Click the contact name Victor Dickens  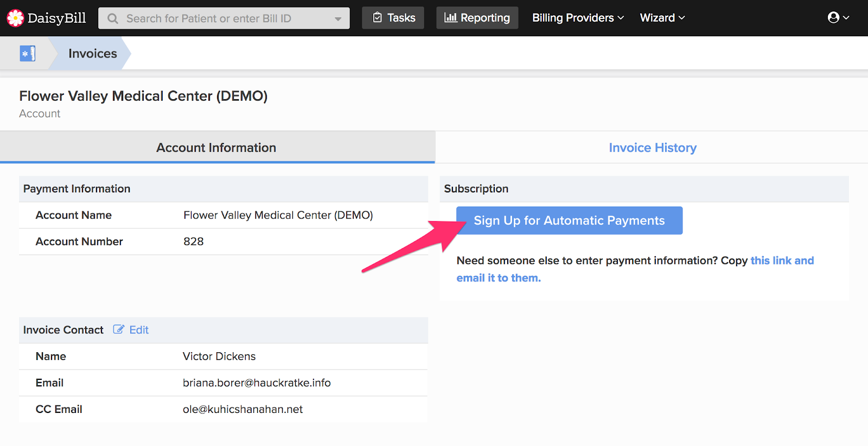[219, 356]
